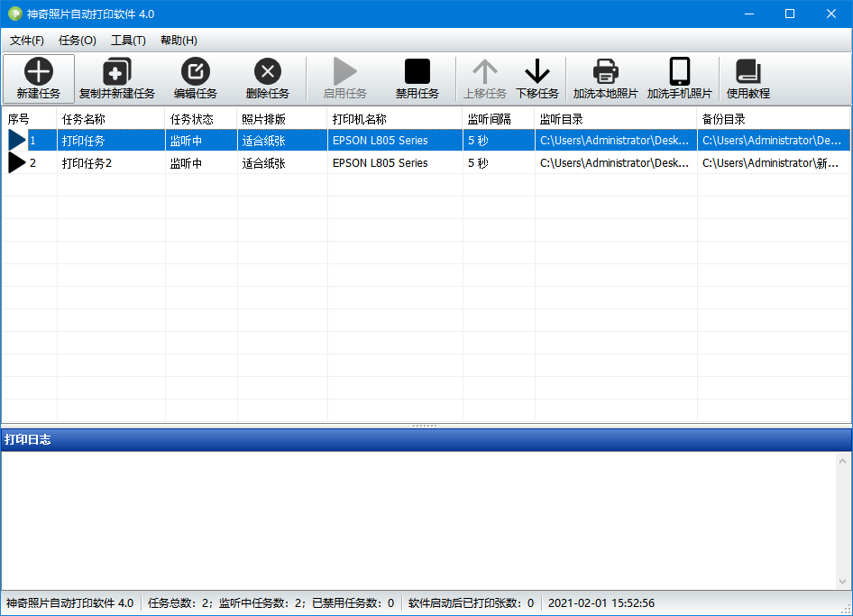
Task: Duplicate the selected task via 复制并新建任务
Action: click(118, 78)
